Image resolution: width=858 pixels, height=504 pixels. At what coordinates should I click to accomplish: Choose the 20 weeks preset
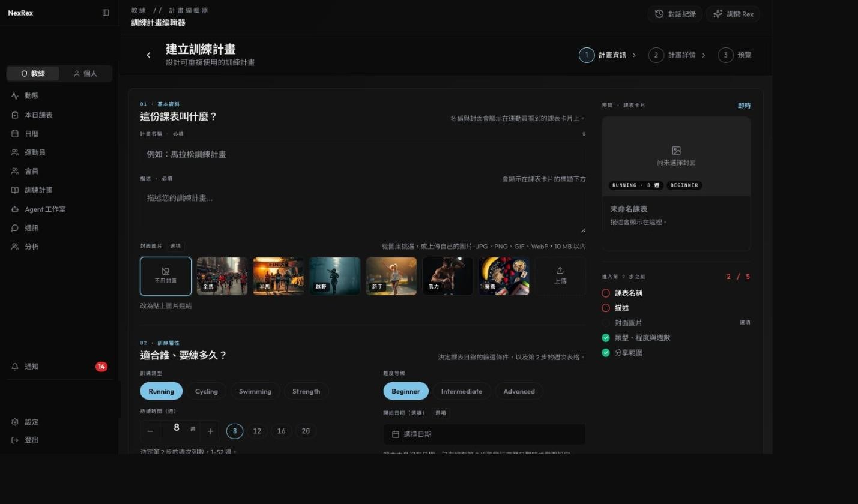click(306, 431)
